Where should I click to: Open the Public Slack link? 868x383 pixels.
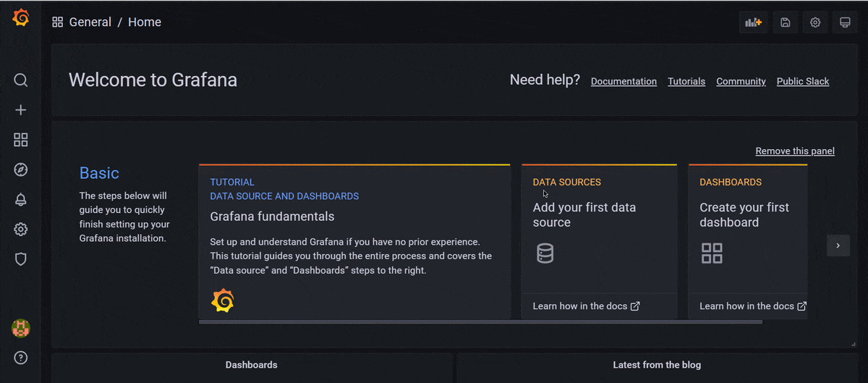click(x=803, y=82)
